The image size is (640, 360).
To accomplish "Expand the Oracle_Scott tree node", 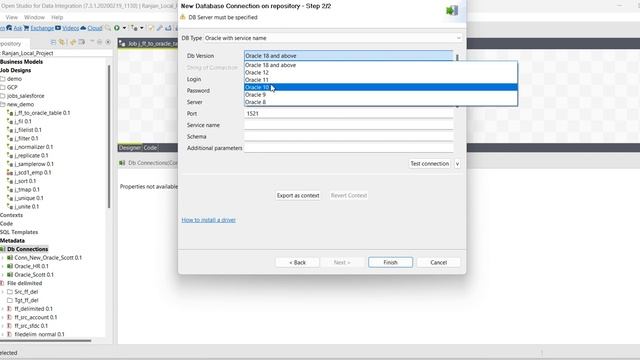I will coord(3,275).
